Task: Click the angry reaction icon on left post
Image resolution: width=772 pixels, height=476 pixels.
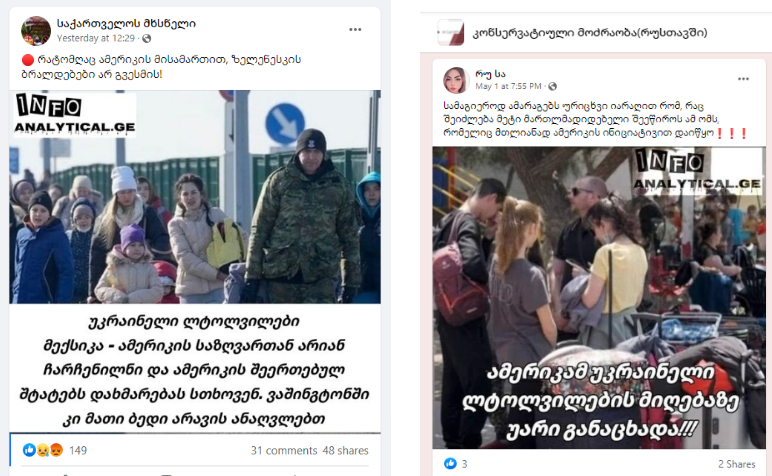Action: coord(56,450)
